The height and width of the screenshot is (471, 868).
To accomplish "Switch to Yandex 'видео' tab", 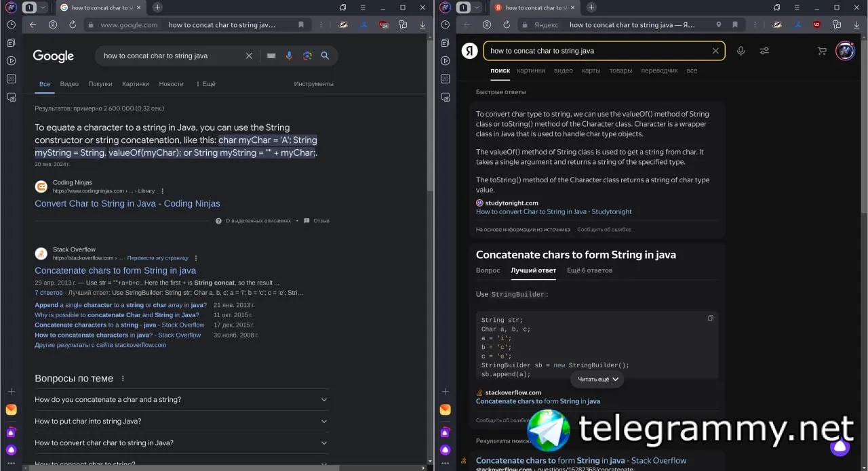I will tap(564, 70).
